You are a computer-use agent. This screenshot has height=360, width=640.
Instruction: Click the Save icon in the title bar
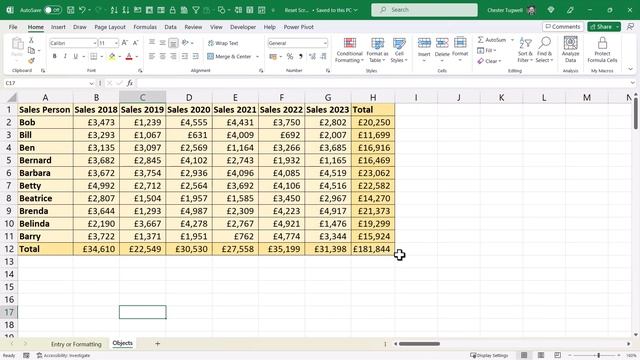point(71,10)
